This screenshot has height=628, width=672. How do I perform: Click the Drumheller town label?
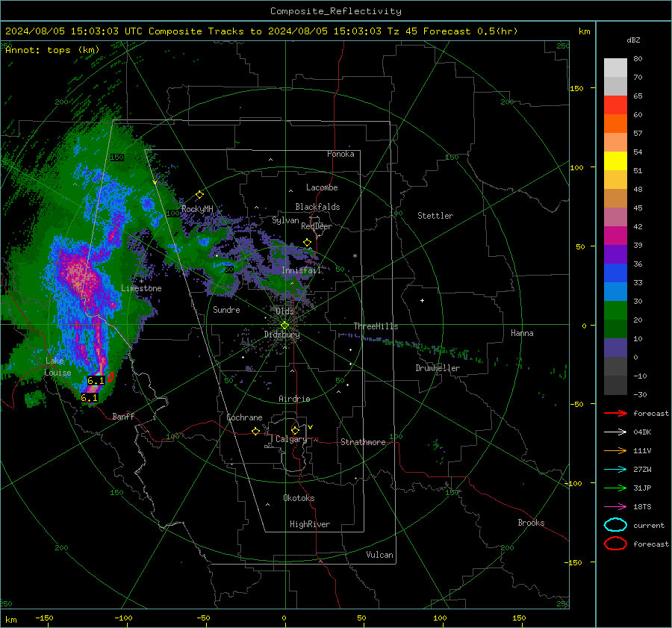(x=438, y=368)
